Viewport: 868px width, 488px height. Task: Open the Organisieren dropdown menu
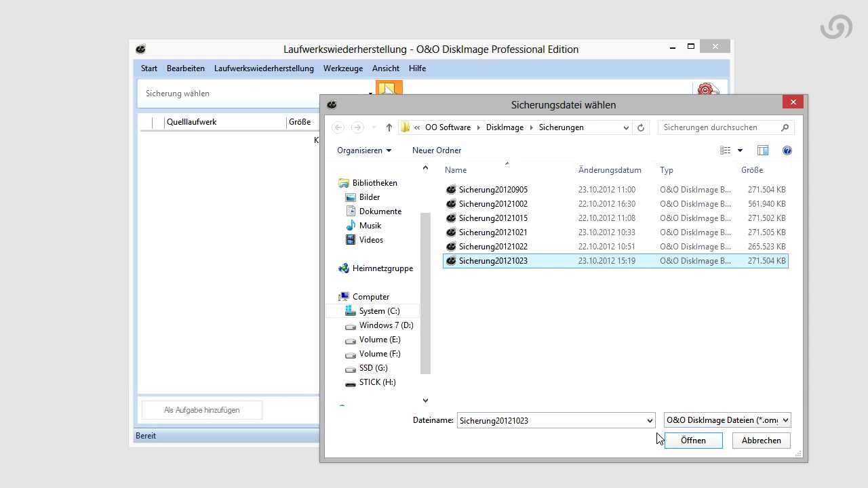(x=364, y=150)
